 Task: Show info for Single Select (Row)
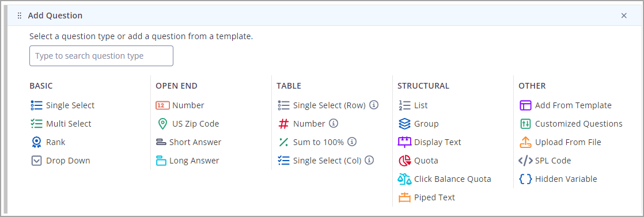(374, 105)
